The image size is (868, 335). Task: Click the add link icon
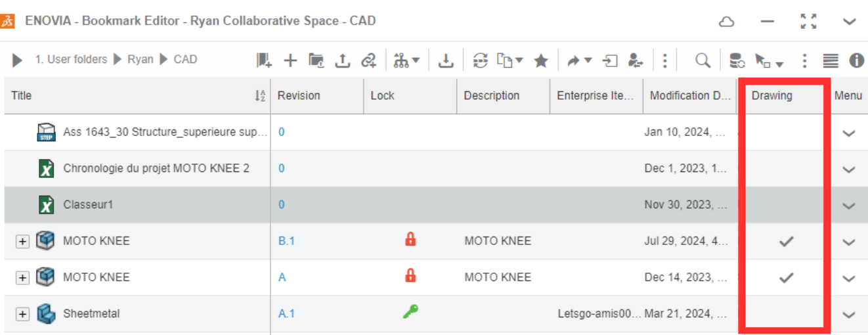(x=369, y=60)
